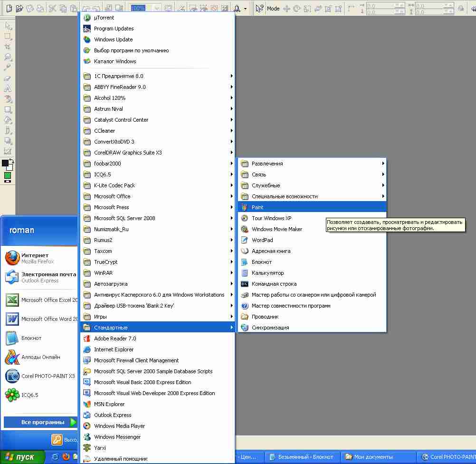Open the 100% zoom level dropdown
The height and width of the screenshot is (464, 476).
157,8
